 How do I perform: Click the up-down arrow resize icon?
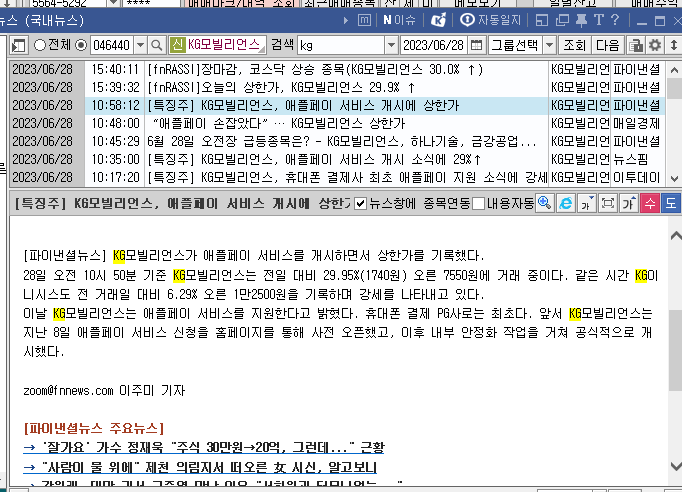[x=674, y=45]
